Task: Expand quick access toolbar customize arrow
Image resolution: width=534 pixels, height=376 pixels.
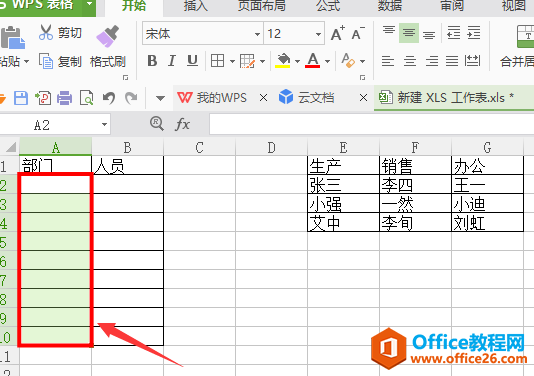Action: (x=160, y=98)
